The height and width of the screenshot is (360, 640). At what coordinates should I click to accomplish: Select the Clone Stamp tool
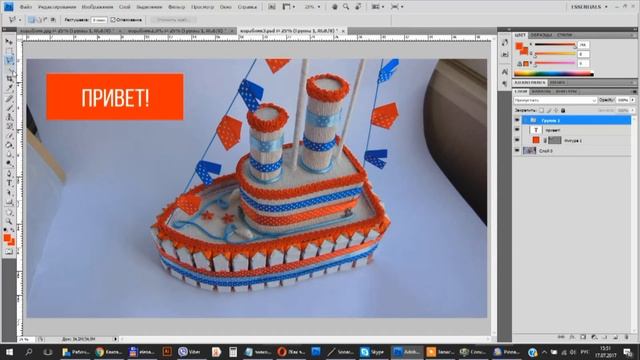[9, 117]
